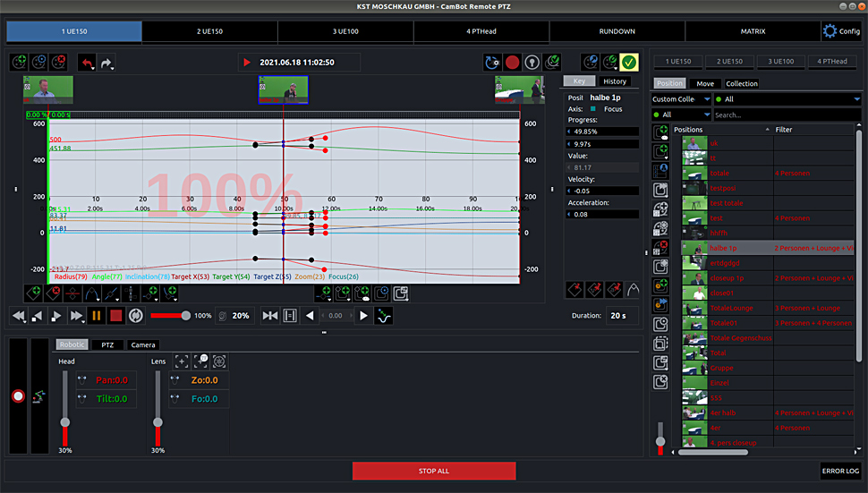Click the Search positions field
This screenshot has height=493, width=868.
787,115
